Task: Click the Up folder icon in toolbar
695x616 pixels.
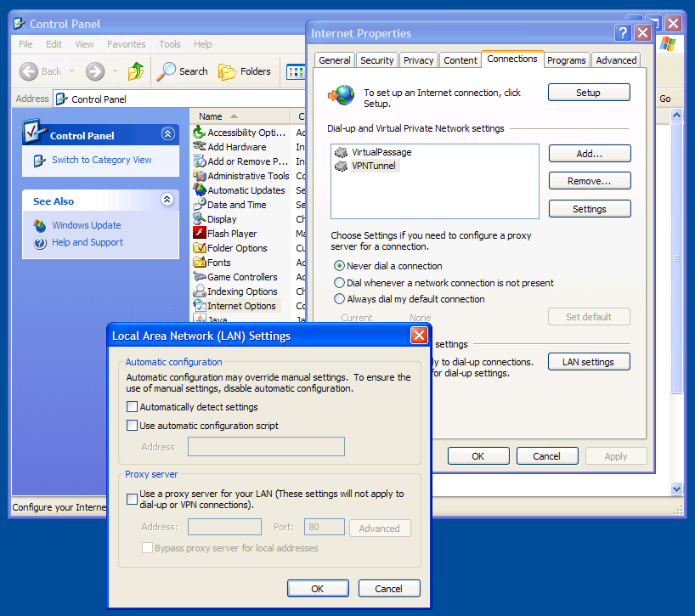Action: [136, 71]
